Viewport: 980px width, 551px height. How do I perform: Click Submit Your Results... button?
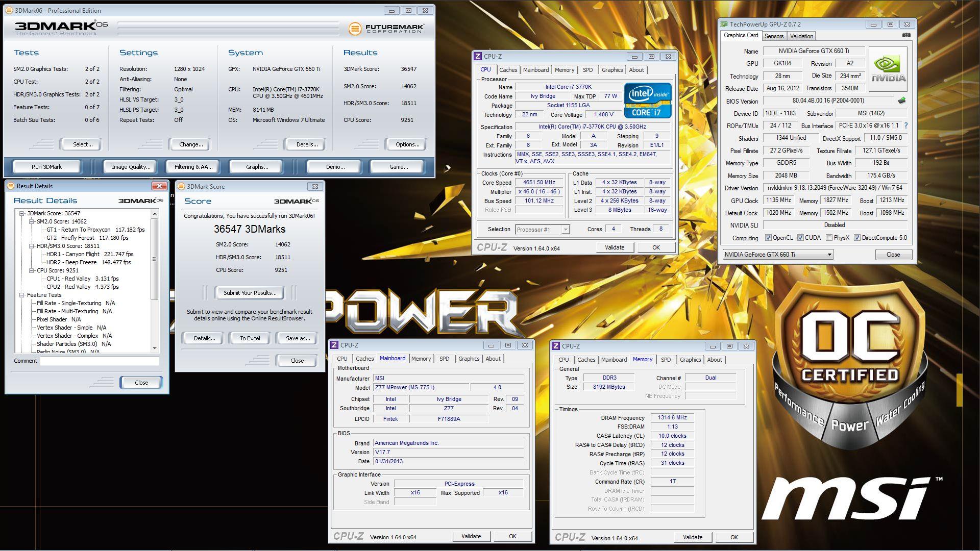tap(250, 293)
